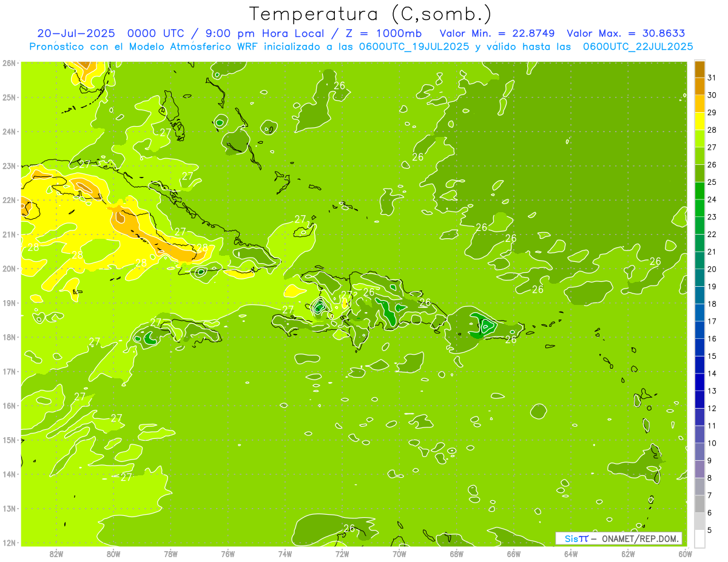The width and height of the screenshot is (728, 562).
Task: Pick color bar segment between 5 and 6
Action: coord(699,522)
